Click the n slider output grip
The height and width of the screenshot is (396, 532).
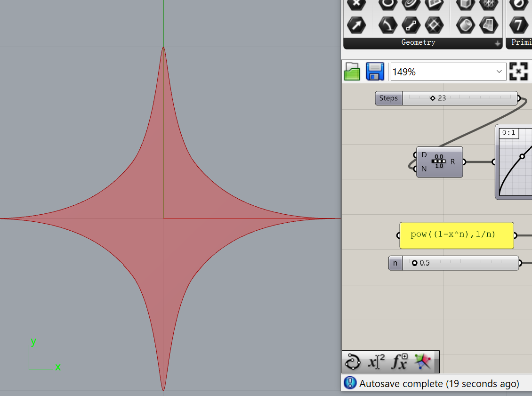pos(520,263)
